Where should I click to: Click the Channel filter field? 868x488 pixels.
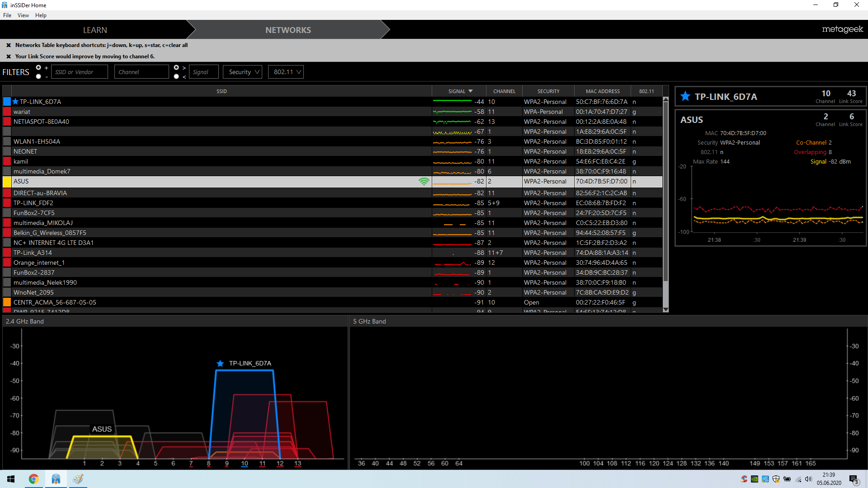pyautogui.click(x=142, y=72)
